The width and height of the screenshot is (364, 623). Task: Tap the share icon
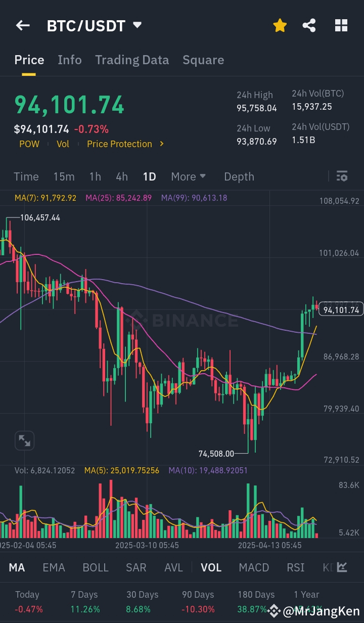309,25
